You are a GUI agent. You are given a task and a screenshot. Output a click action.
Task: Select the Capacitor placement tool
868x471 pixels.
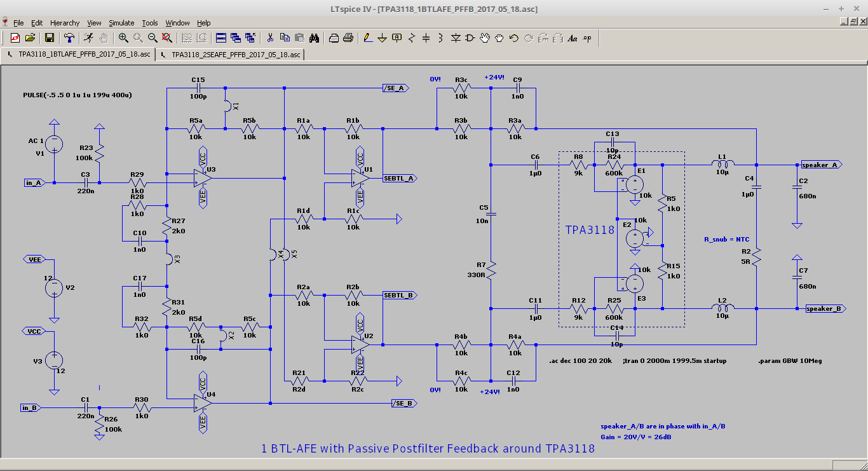[x=426, y=38]
